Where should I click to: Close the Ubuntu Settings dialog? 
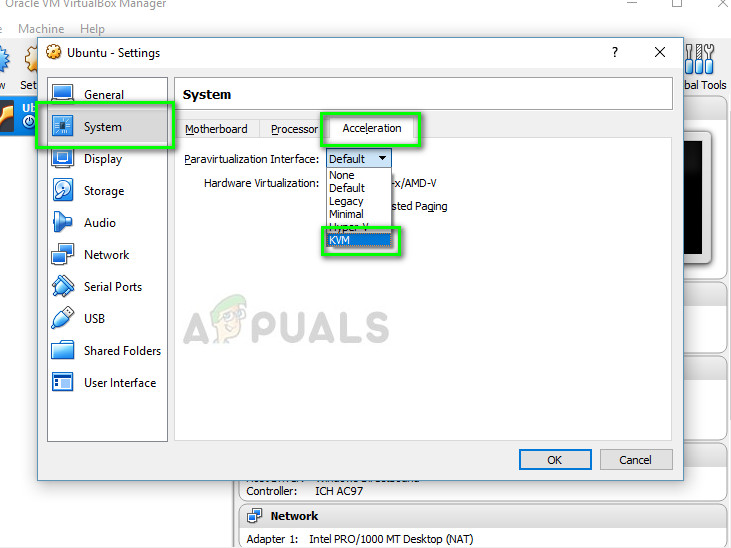click(660, 52)
